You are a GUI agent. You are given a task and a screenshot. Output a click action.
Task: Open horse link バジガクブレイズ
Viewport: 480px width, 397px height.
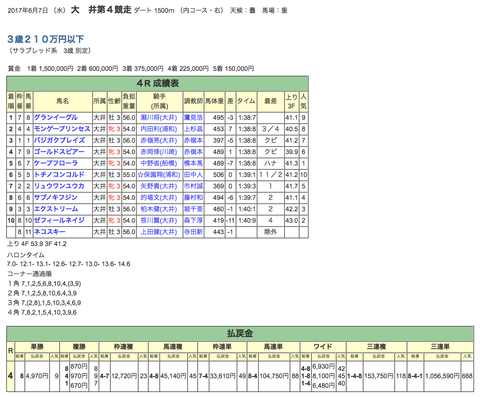point(59,140)
